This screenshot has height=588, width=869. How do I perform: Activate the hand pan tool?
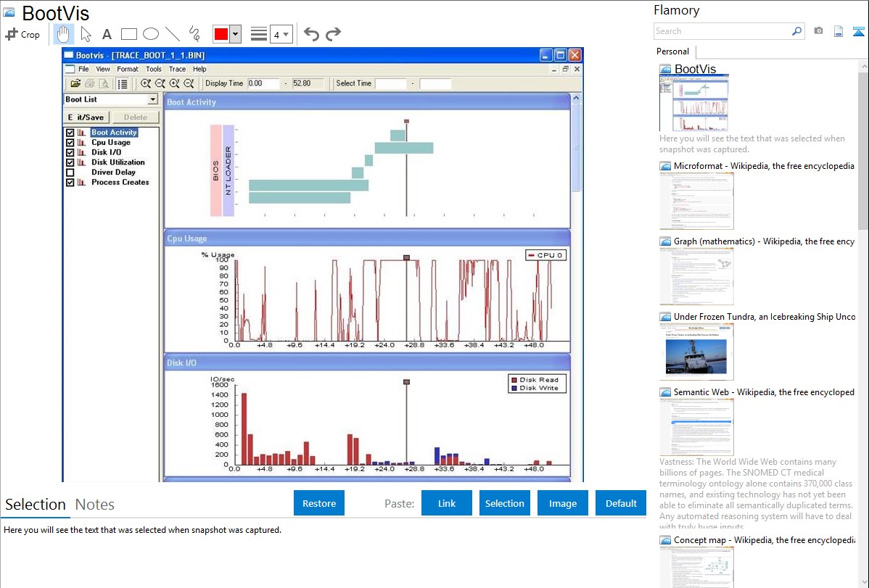pyautogui.click(x=63, y=34)
